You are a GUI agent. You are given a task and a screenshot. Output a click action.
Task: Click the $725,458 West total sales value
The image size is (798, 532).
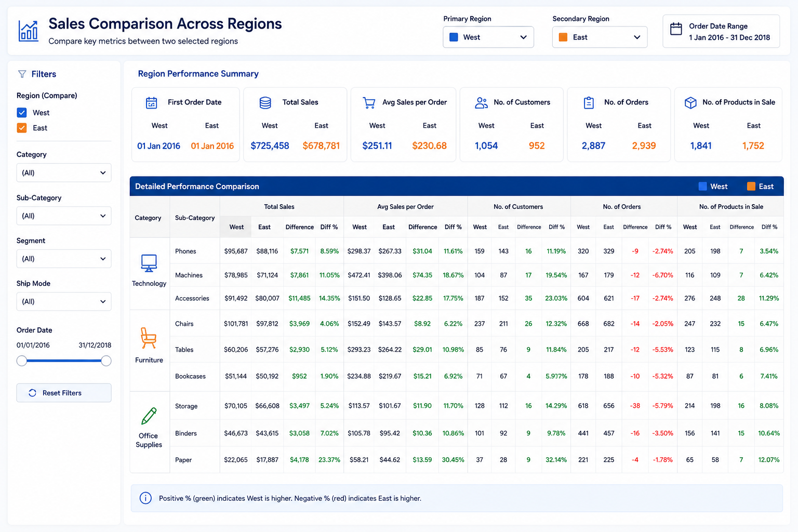tap(270, 146)
